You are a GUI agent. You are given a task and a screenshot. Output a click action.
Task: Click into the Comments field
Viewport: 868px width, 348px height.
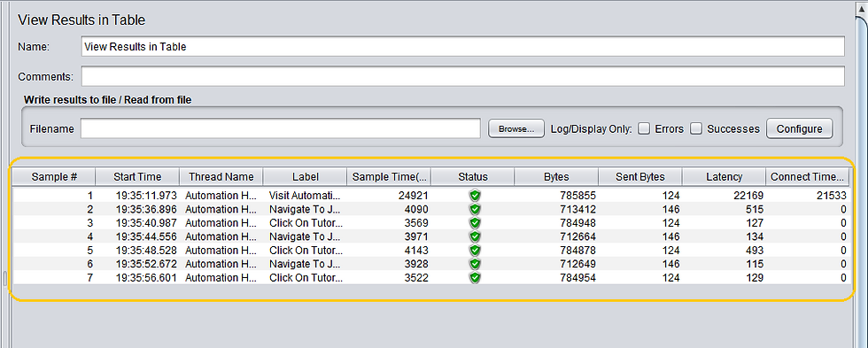462,76
